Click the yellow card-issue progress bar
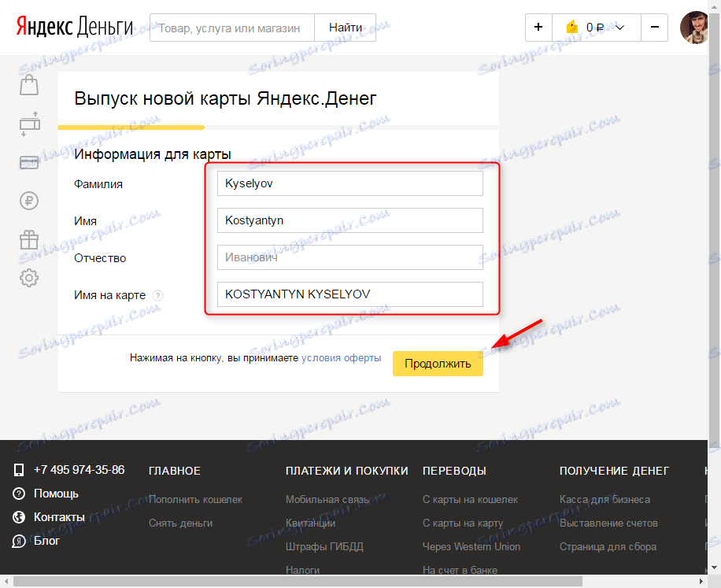Image resolution: width=721 pixels, height=588 pixels. pos(131,128)
